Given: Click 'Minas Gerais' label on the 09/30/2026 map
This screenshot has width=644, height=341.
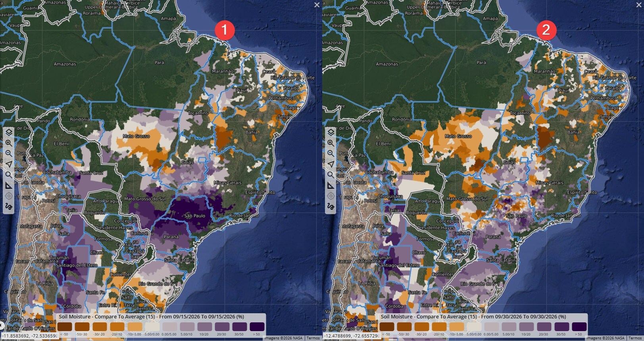Looking at the screenshot, I should [x=550, y=183].
